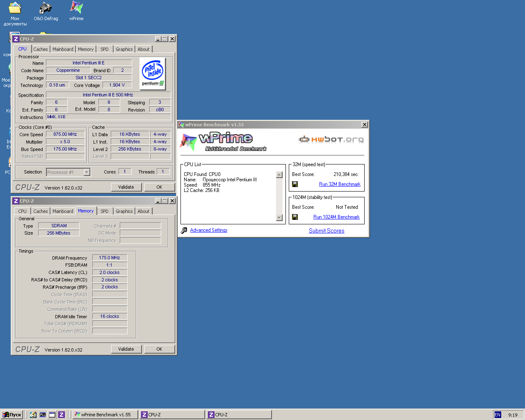This screenshot has width=525, height=420.
Task: Open Caches tab in lower CPU-Z window
Action: click(41, 211)
